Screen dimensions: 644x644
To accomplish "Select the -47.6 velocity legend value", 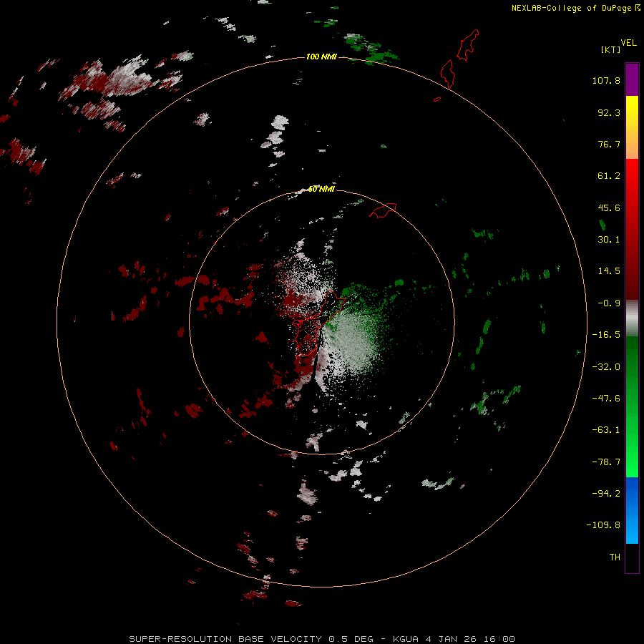I will [606, 399].
